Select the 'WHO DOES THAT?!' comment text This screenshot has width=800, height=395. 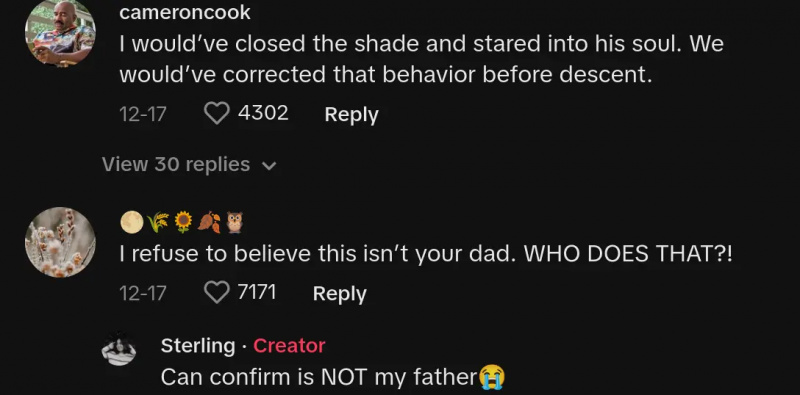[x=426, y=255]
